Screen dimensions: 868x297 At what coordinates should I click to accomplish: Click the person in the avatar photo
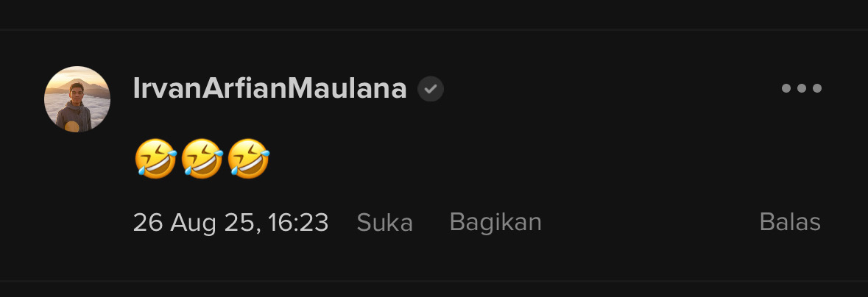click(74, 108)
